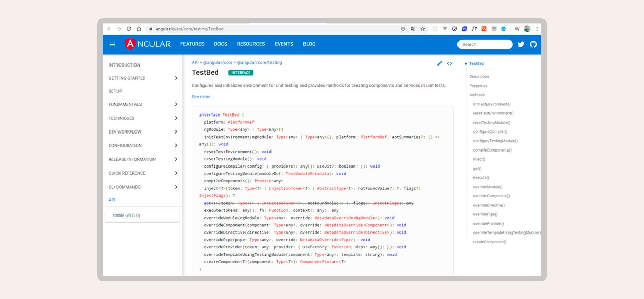Click the API breadcrumb link
Image resolution: width=644 pixels, height=299 pixels.
tap(195, 63)
